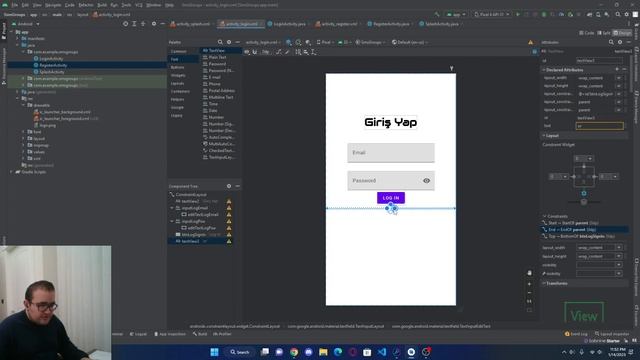Screen dimensions: 640x360
Task: Open the Build menu
Action: tap(102, 5)
